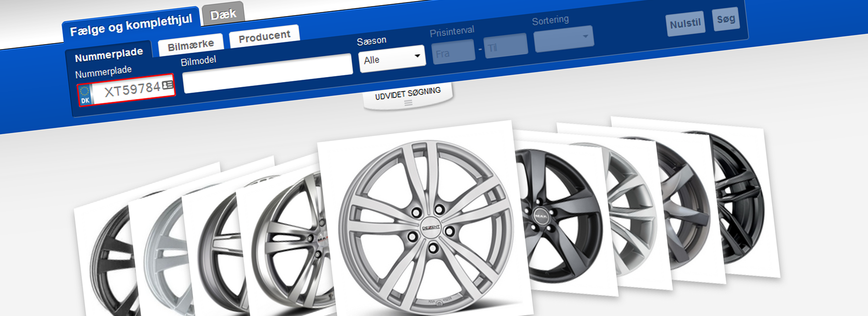
Task: Click the Søg button
Action: click(726, 19)
